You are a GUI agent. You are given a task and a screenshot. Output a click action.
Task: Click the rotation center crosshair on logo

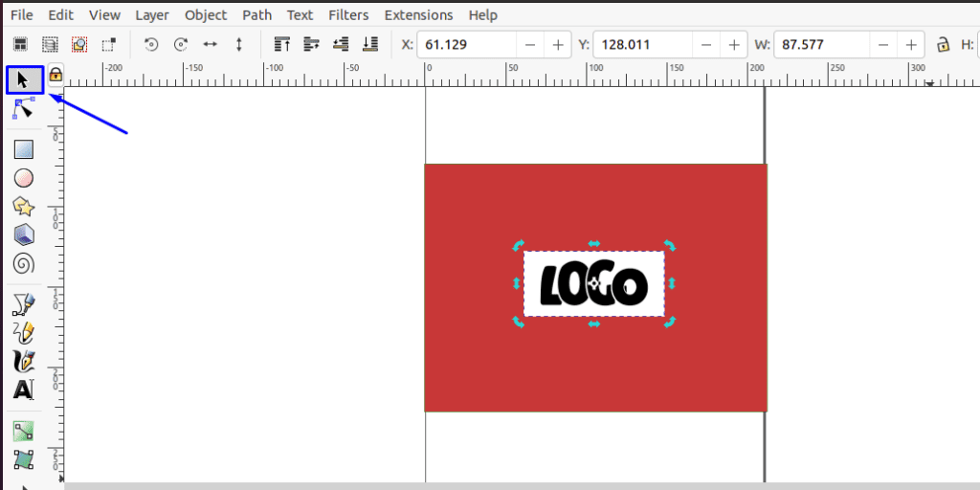(x=594, y=284)
